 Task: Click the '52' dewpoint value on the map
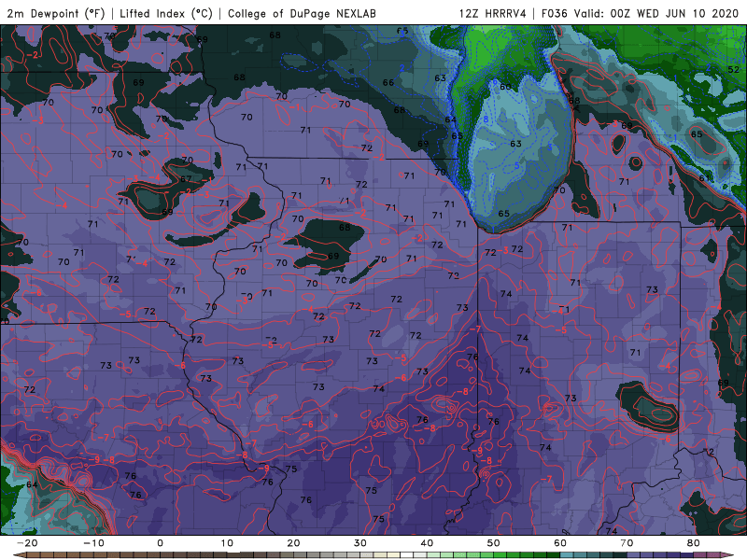pos(734,69)
